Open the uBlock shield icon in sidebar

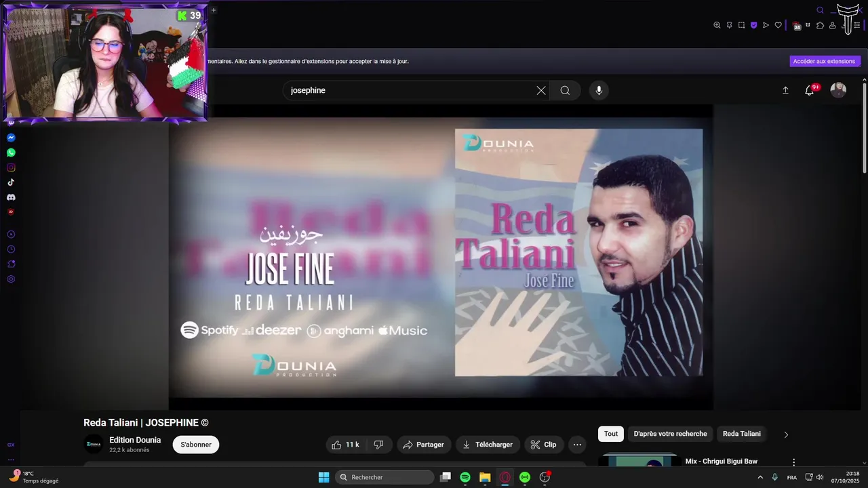click(x=11, y=212)
